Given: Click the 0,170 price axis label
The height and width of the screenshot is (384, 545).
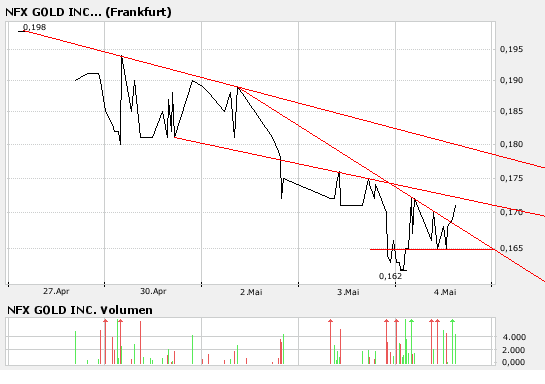Looking at the screenshot, I should (x=511, y=212).
